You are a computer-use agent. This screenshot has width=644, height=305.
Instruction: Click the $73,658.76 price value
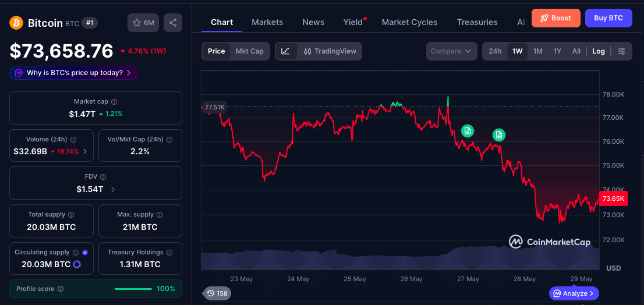point(61,51)
